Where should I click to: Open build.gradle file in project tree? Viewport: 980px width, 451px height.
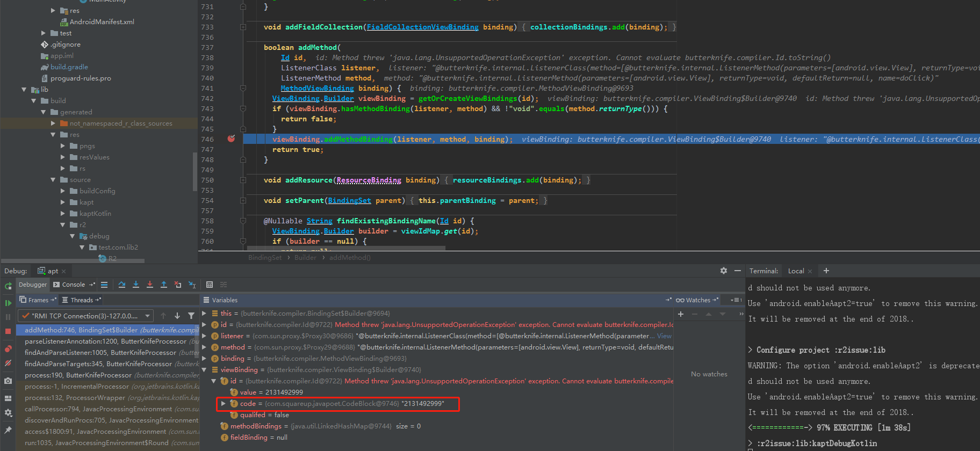coord(69,67)
